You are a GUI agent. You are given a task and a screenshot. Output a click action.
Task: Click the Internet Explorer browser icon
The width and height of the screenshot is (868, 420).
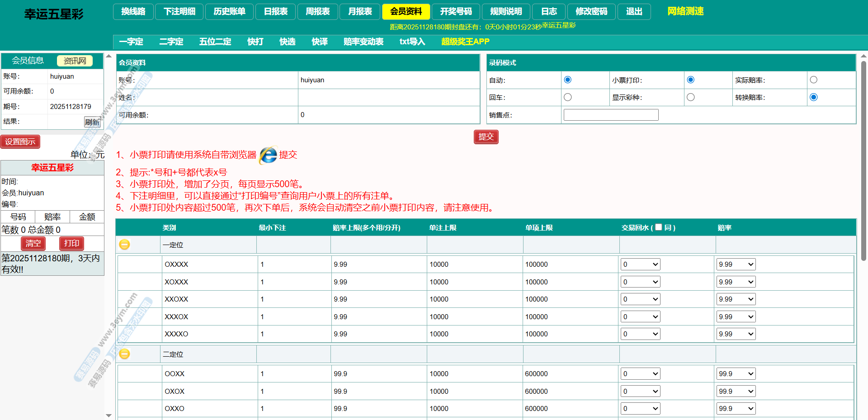(x=268, y=155)
